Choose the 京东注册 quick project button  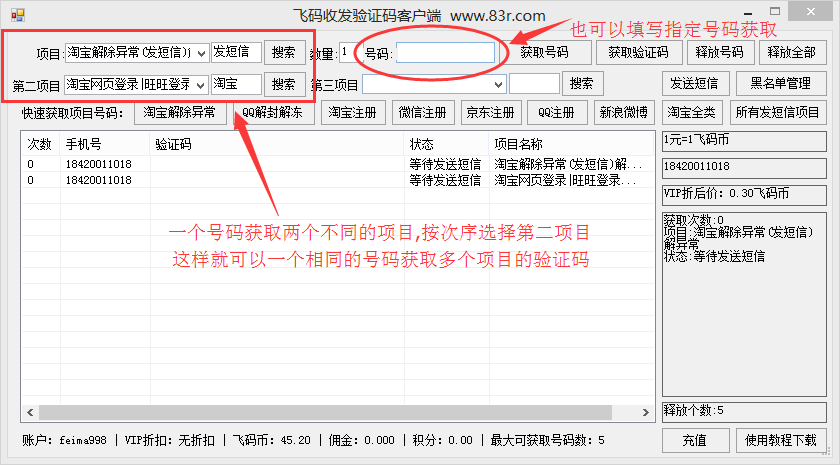[490, 112]
